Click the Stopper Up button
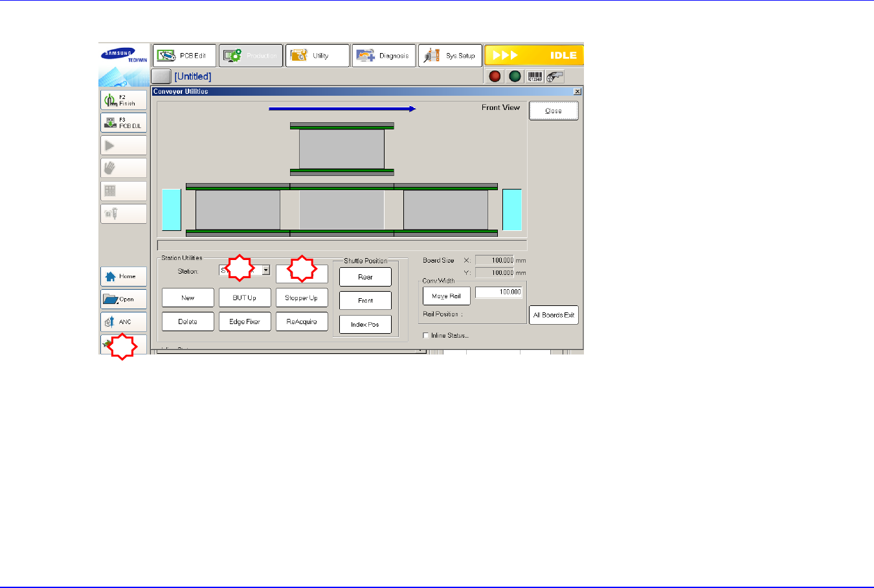This screenshot has width=874, height=588. 302,298
